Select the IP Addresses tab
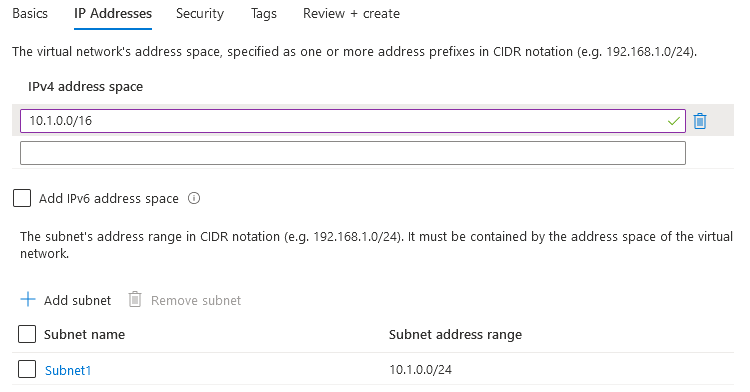The height and width of the screenshot is (392, 750). pos(113,13)
